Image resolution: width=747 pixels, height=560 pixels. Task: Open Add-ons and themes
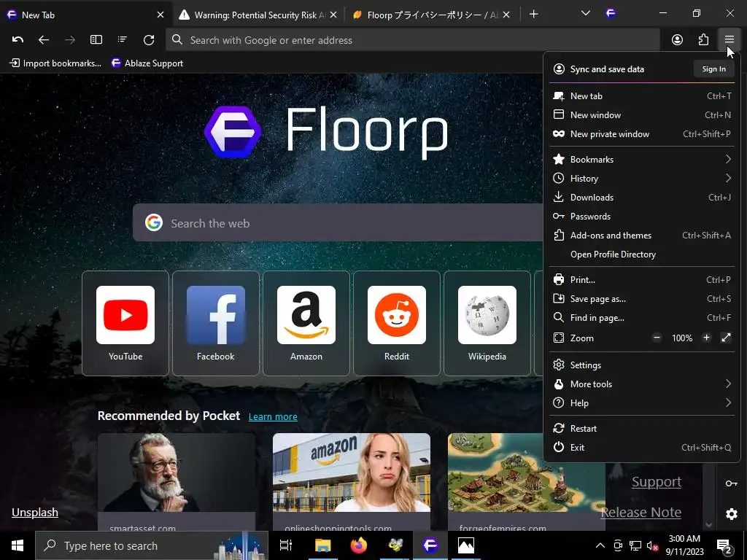pos(642,236)
